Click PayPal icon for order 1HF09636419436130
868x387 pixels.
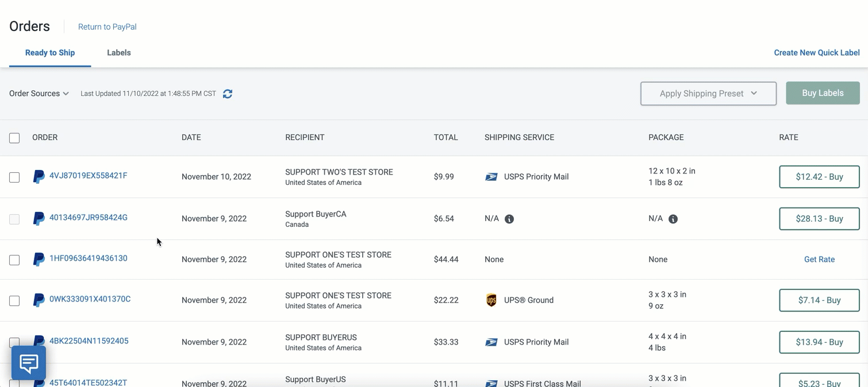(x=39, y=260)
